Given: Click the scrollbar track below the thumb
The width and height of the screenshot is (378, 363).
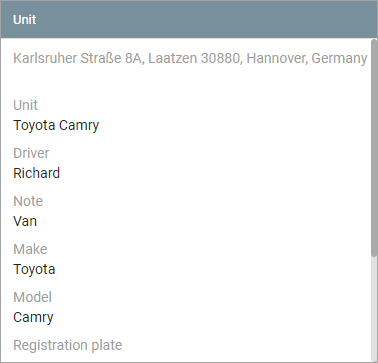Looking at the screenshot, I should click(x=374, y=308).
